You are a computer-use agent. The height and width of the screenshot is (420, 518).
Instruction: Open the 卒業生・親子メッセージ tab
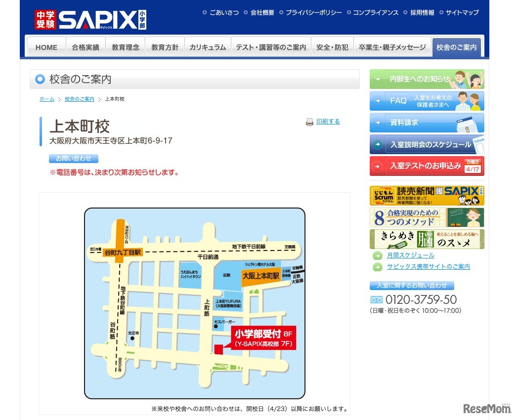click(x=392, y=47)
